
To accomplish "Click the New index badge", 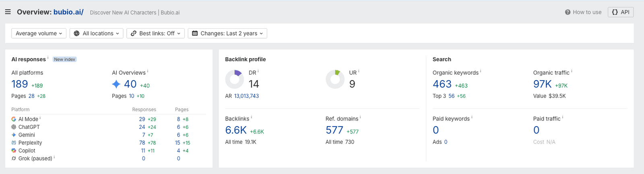I will click(x=65, y=59).
